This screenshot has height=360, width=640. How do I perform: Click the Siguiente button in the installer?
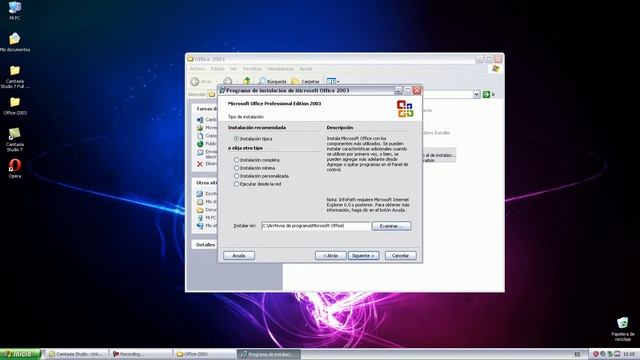click(363, 256)
